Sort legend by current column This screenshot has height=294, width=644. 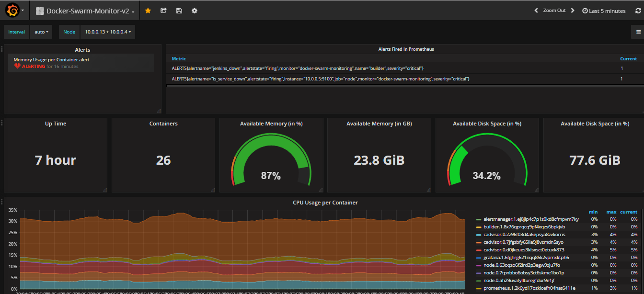click(629, 212)
